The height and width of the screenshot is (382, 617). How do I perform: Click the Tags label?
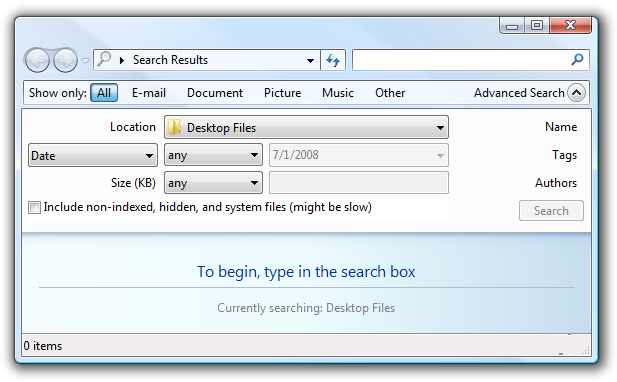564,155
